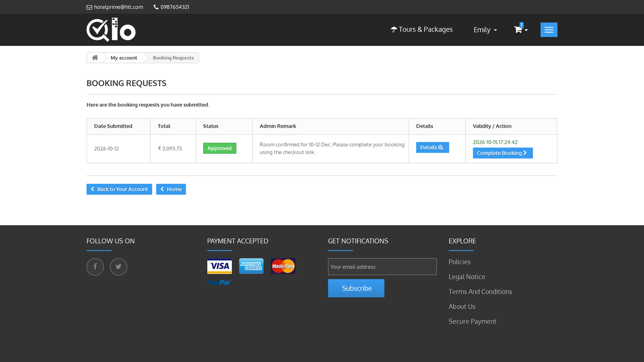This screenshot has width=644, height=362.
Task: Click the Subscribe button
Action: coord(356,288)
